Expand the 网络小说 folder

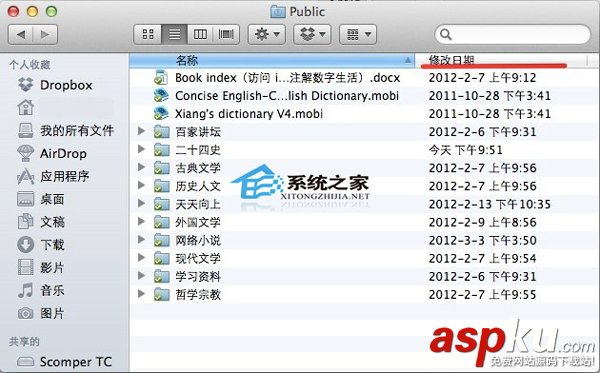pos(141,239)
